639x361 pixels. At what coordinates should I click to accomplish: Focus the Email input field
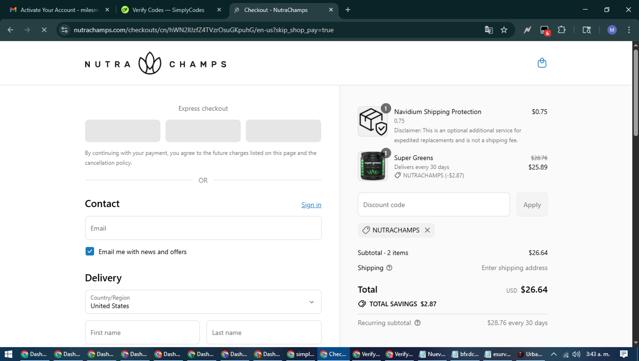click(x=203, y=228)
